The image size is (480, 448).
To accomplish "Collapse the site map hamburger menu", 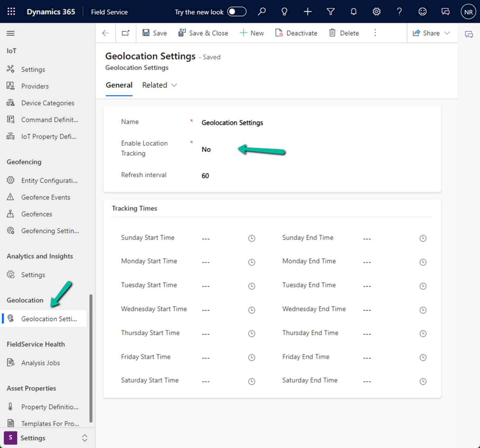I will (x=11, y=33).
